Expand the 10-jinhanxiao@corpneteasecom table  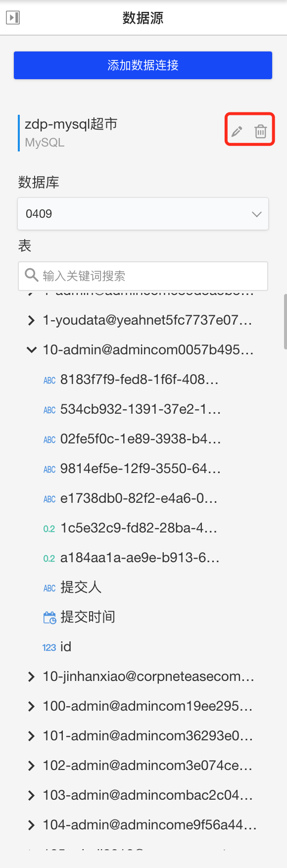[31, 676]
